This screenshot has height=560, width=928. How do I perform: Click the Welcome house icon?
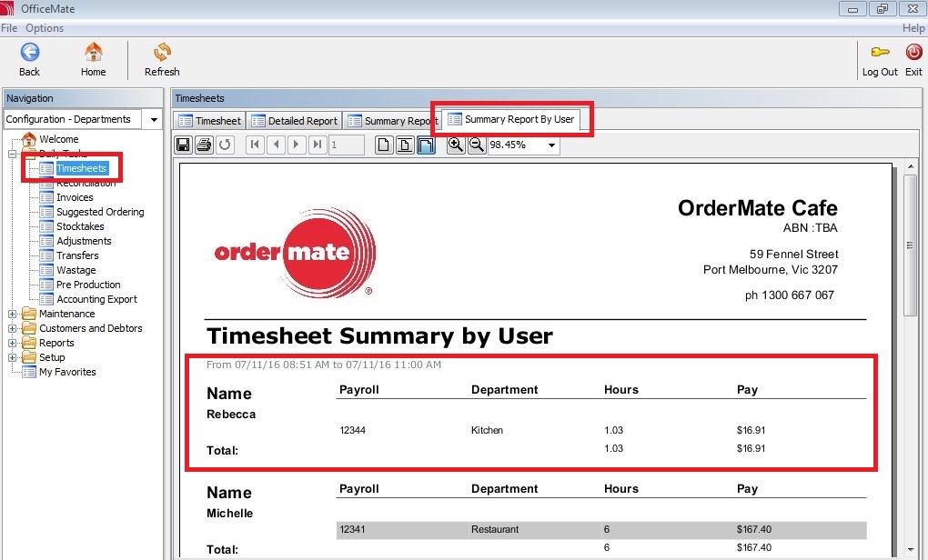coord(29,139)
